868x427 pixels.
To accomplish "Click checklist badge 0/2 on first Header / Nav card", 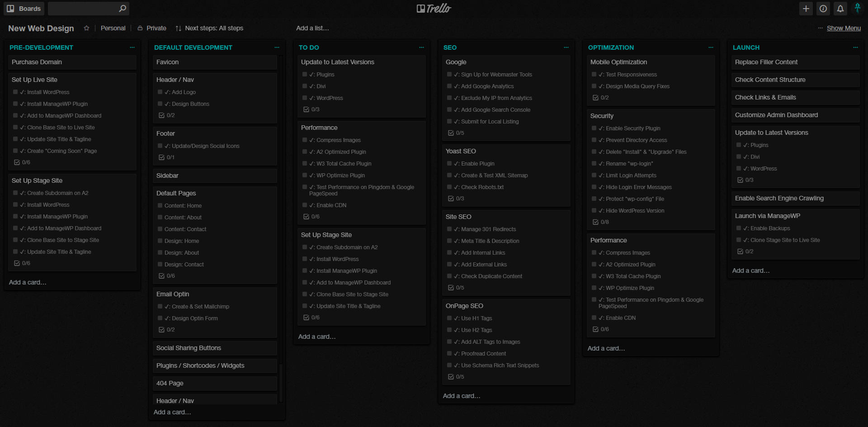I will 167,115.
